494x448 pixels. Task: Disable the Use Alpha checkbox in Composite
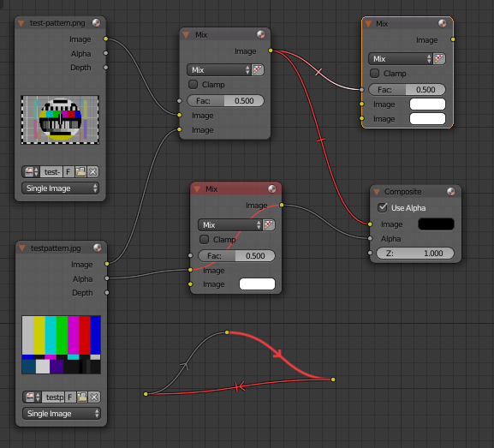tap(383, 207)
